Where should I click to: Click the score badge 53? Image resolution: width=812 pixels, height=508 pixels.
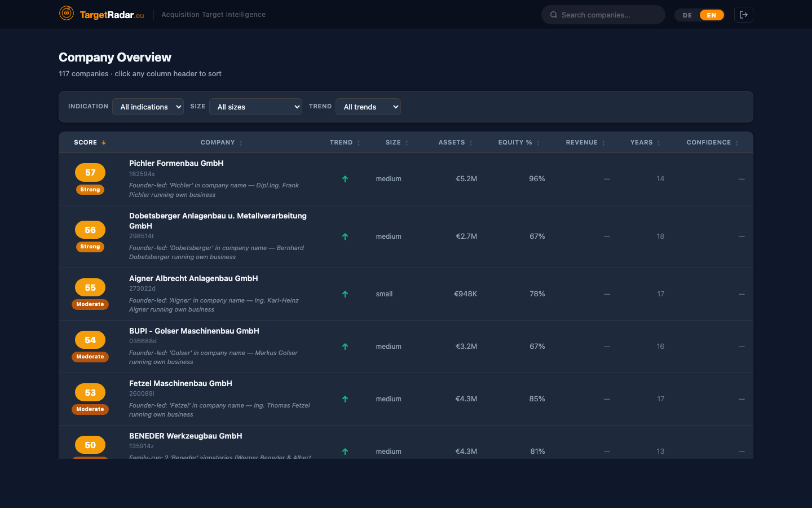pyautogui.click(x=90, y=392)
